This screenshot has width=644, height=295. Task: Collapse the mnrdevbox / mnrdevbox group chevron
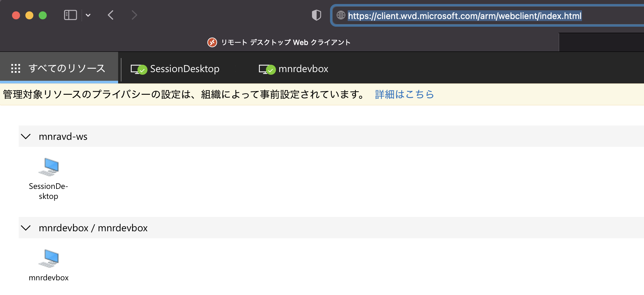point(26,228)
